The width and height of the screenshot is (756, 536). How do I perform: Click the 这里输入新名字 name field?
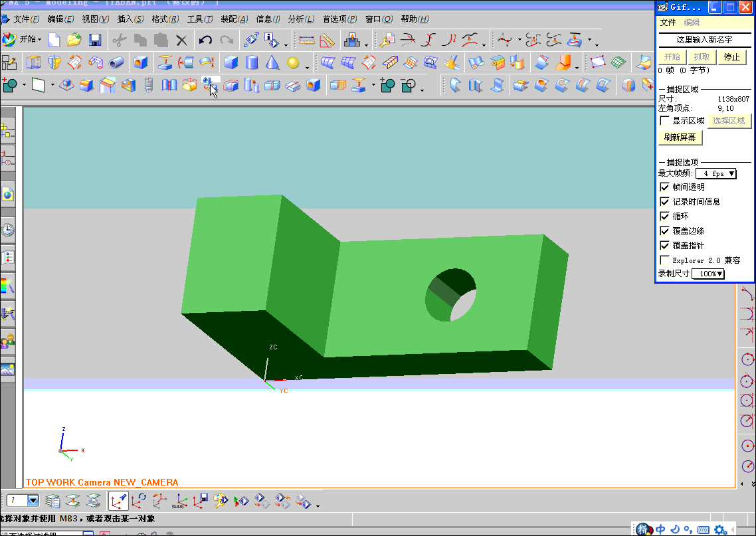704,40
